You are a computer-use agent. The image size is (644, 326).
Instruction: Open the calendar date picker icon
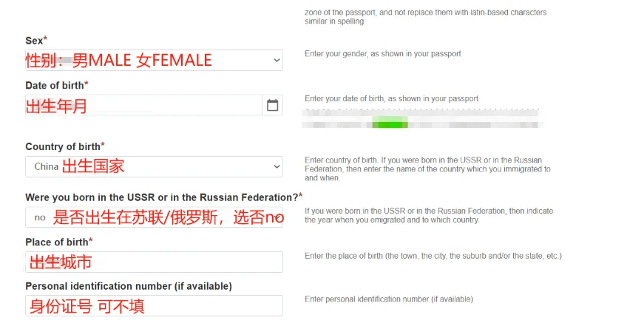(272, 105)
